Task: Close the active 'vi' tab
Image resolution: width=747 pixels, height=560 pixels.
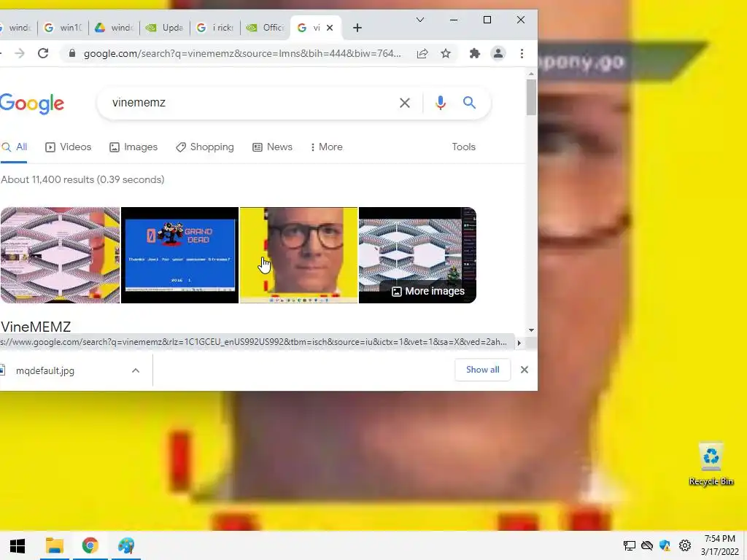Action: 329,28
